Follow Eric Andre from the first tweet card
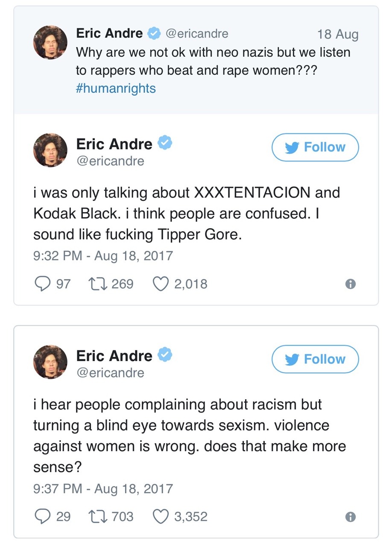The image size is (392, 547). pos(315,147)
